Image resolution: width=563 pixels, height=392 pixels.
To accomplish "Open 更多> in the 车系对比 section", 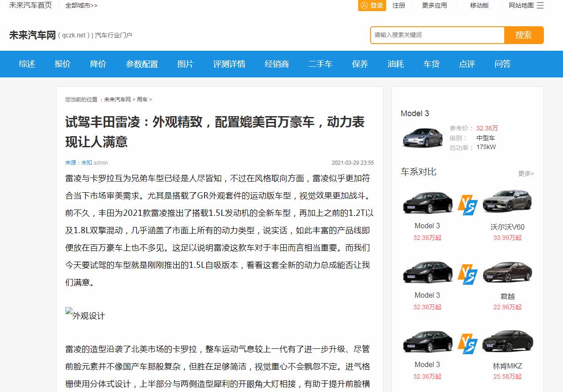I will pos(526,174).
